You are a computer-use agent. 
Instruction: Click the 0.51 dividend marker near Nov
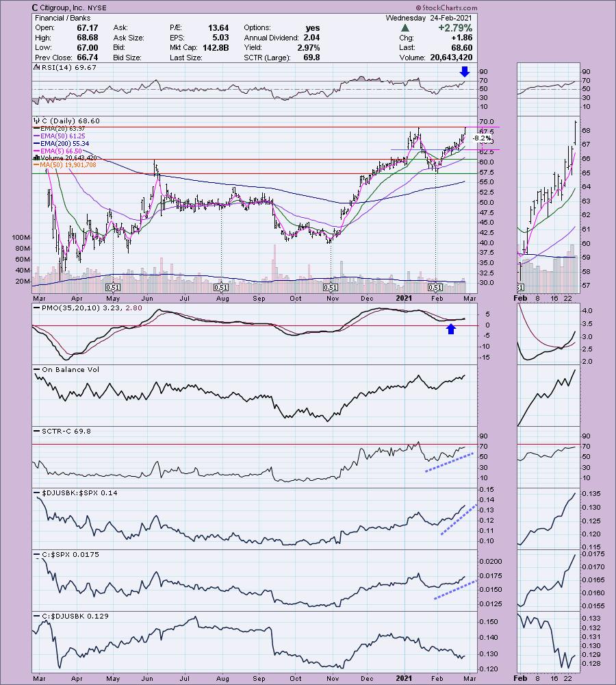point(330,288)
